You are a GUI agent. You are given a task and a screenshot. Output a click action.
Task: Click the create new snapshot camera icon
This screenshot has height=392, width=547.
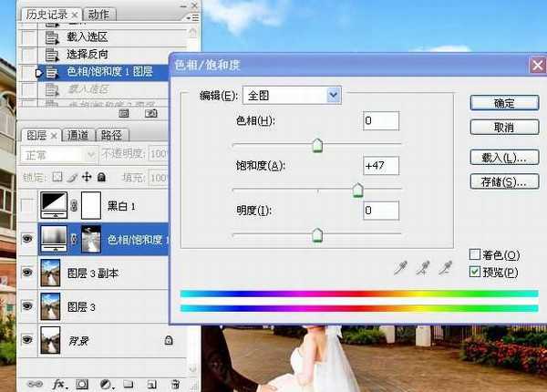[x=151, y=114]
